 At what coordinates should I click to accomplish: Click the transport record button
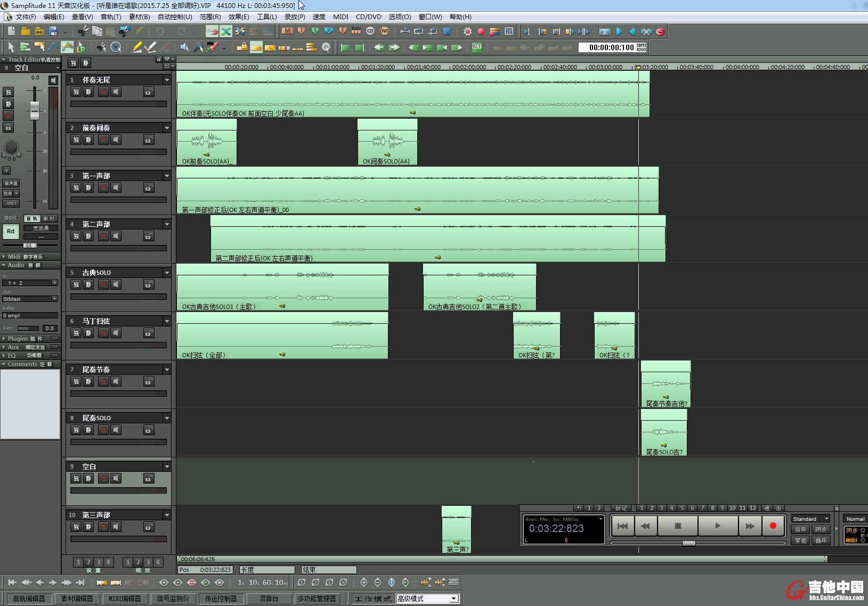773,526
